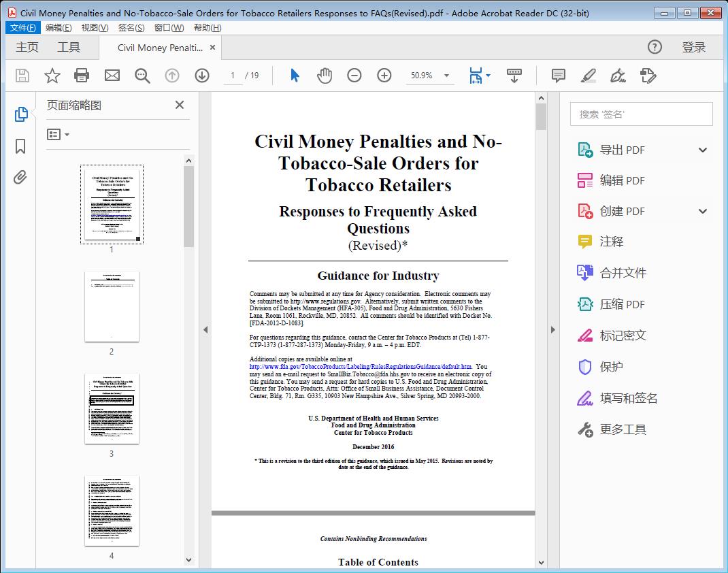
Task: Print the current PDF document
Action: [82, 76]
